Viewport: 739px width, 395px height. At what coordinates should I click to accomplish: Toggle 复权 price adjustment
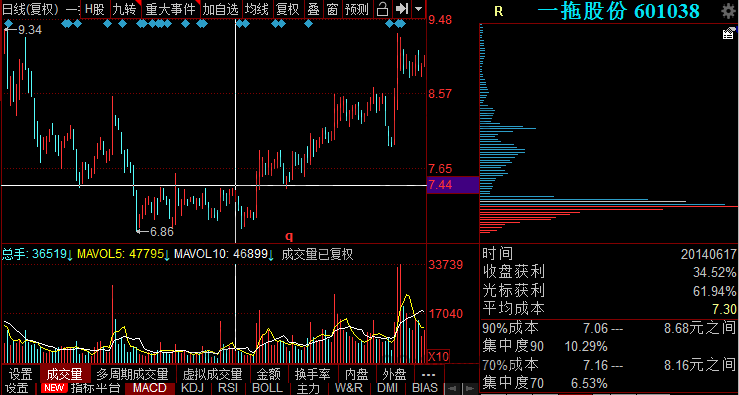pyautogui.click(x=287, y=8)
